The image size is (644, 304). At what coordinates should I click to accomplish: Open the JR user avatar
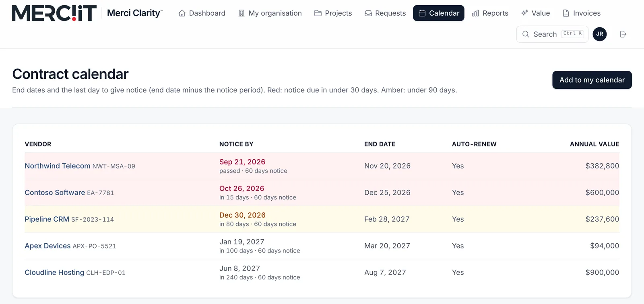(600, 34)
